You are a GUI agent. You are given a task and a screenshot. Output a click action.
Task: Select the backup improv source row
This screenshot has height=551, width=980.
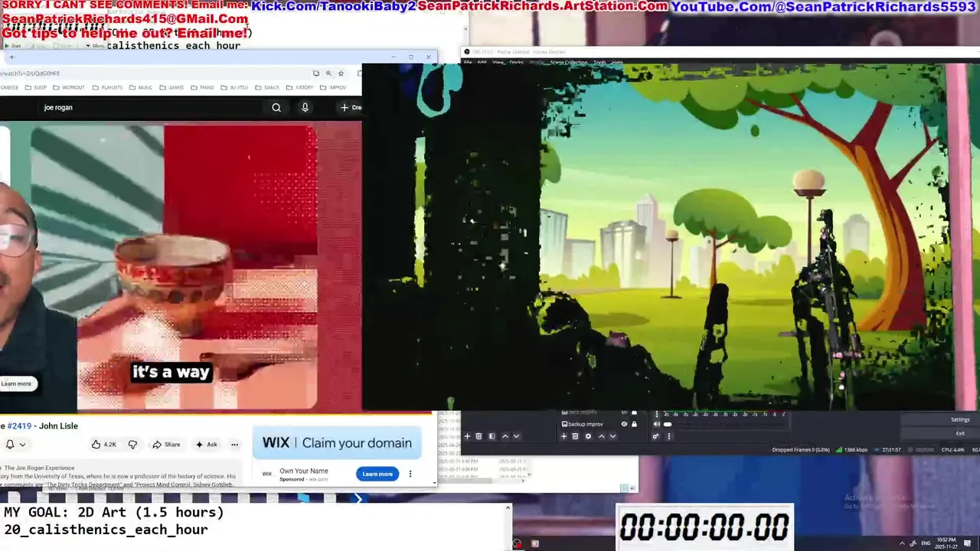coord(599,424)
